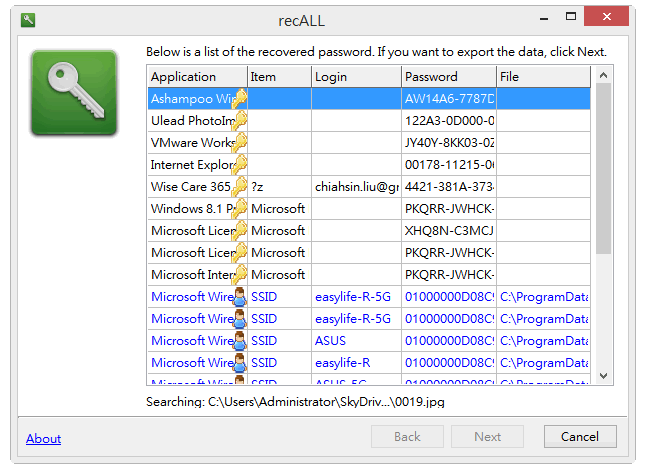Click file path in ASUS row
Screen dimensions: 656x465
543,341
